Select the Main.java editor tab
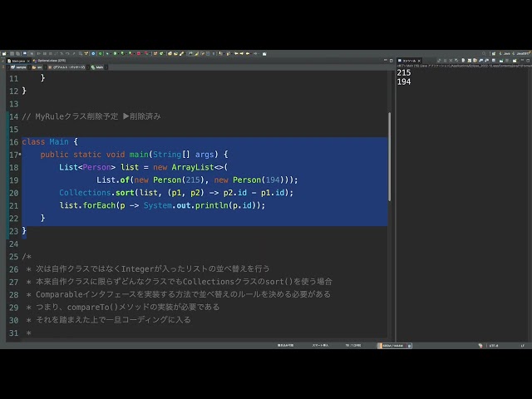The height and width of the screenshot is (399, 532). [17, 61]
